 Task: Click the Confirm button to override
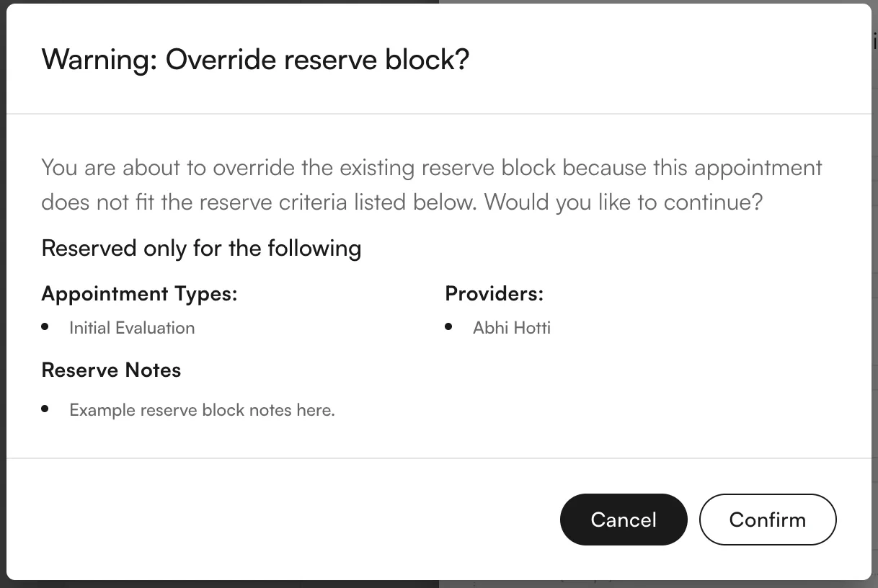pos(767,520)
